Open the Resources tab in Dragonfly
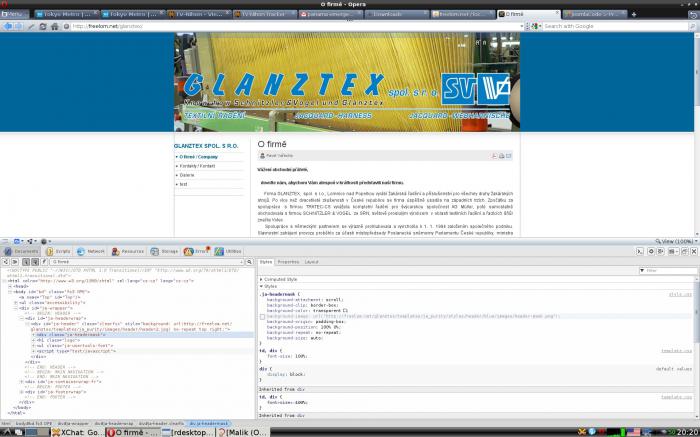 click(128, 251)
